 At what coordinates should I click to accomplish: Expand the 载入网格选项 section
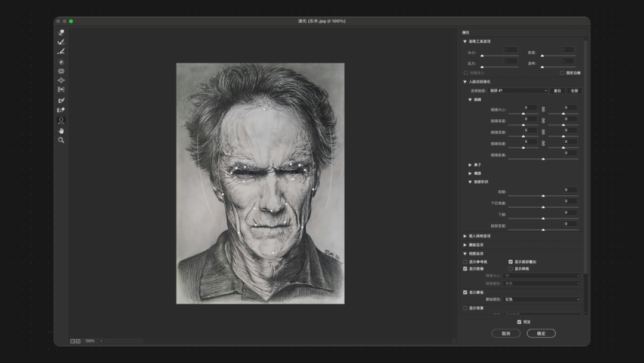click(x=466, y=236)
